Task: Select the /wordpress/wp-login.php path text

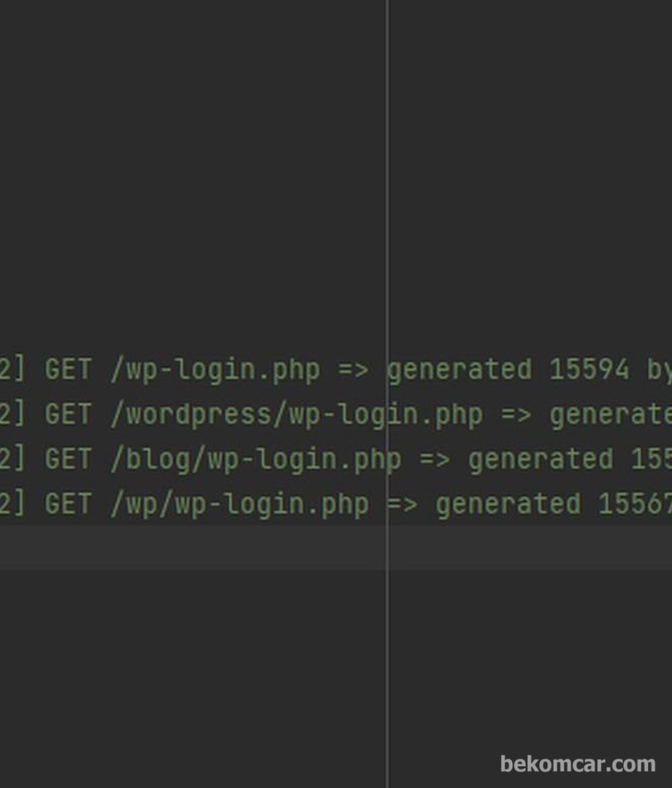Action: tap(296, 416)
